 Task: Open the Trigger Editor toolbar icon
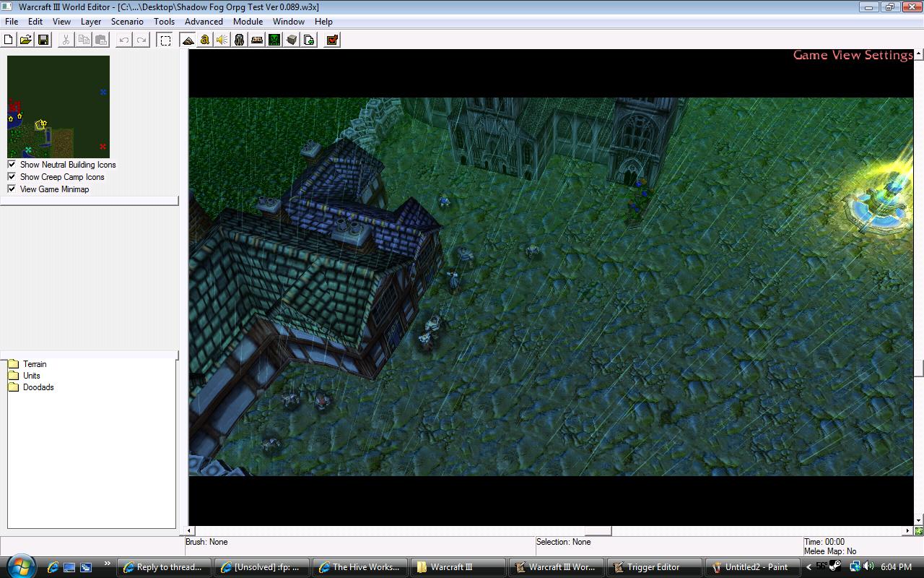(205, 40)
